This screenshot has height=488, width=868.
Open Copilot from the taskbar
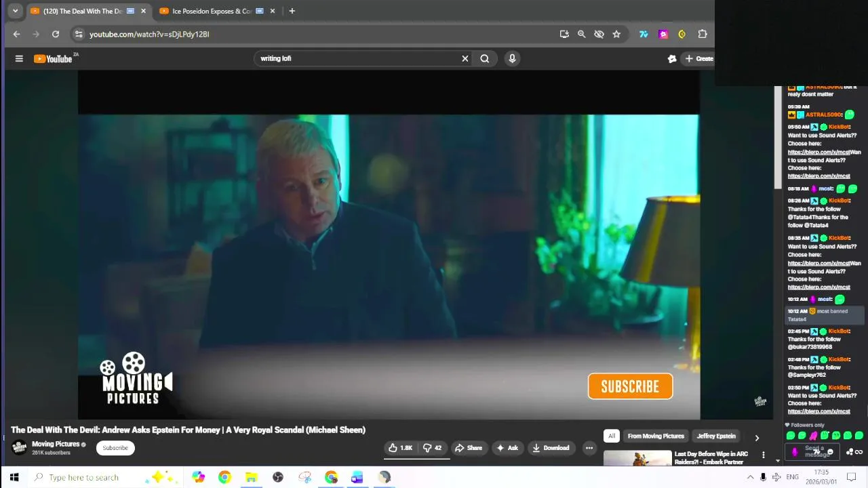tap(198, 477)
